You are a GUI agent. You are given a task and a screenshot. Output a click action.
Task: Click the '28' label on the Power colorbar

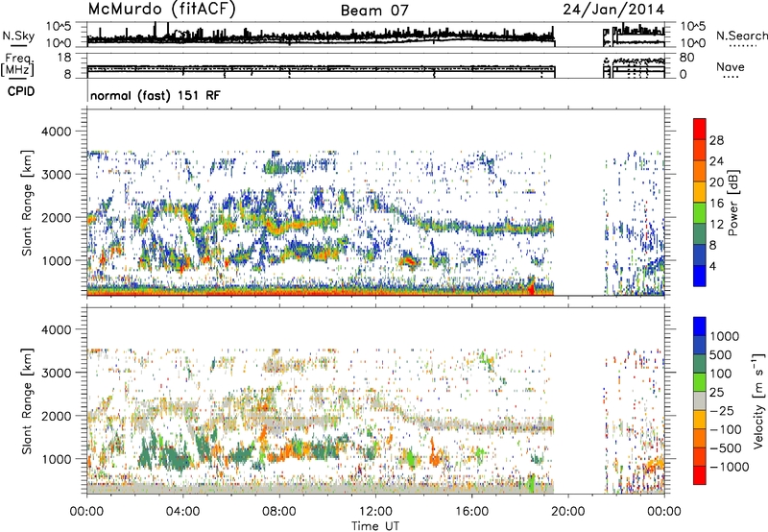[x=716, y=140]
